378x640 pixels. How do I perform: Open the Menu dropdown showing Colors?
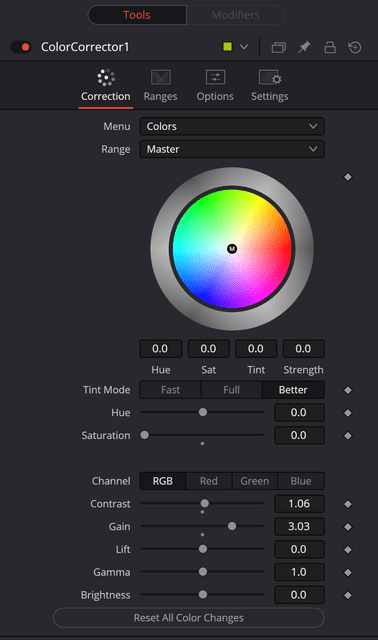coord(232,127)
